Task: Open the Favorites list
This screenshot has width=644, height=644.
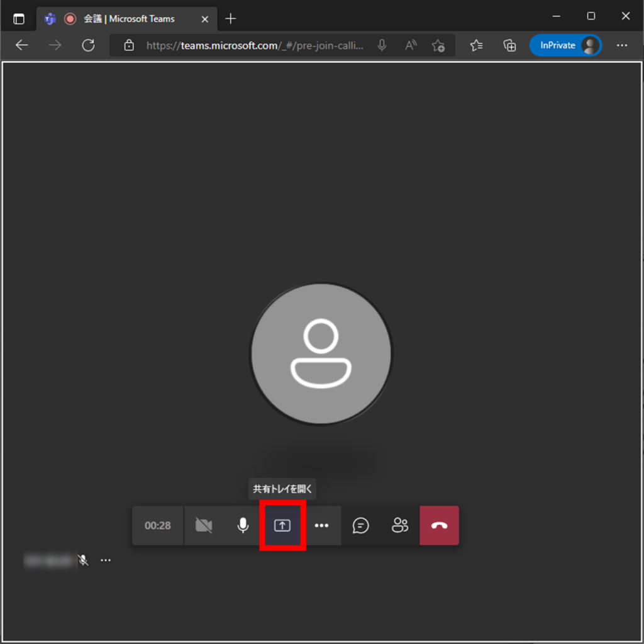Action: point(477,45)
